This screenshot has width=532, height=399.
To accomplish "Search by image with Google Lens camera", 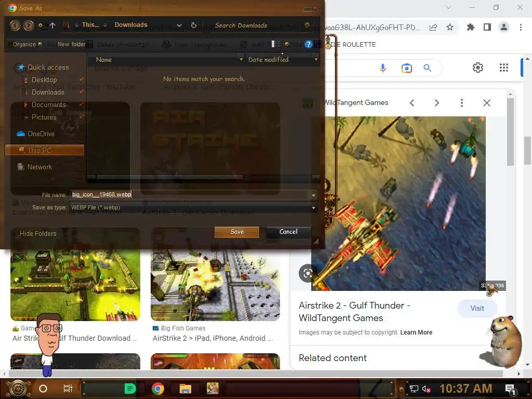I will 406,68.
